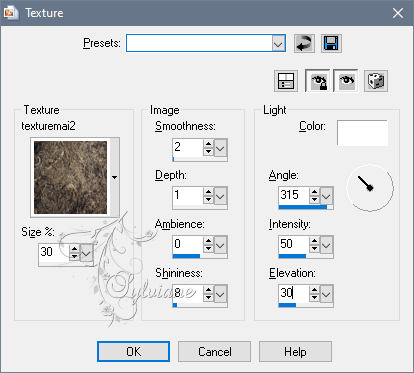This screenshot has height=373, width=414.
Task: Click the light angle dial
Action: pyautogui.click(x=370, y=188)
